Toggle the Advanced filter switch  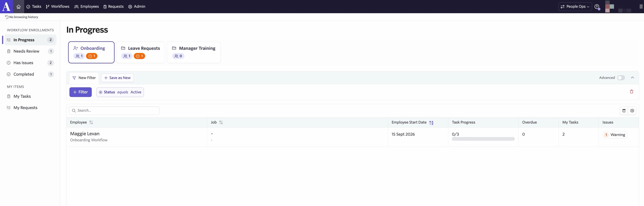pos(621,78)
